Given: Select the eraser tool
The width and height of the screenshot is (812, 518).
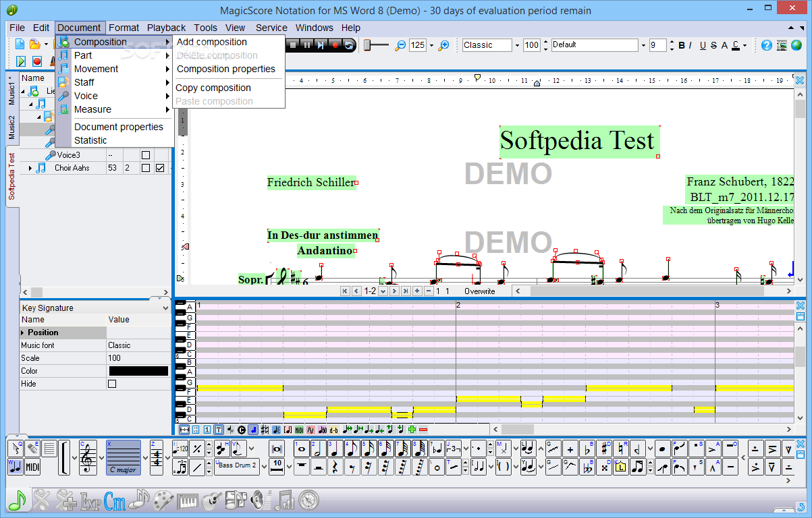Looking at the screenshot, I should [32, 449].
